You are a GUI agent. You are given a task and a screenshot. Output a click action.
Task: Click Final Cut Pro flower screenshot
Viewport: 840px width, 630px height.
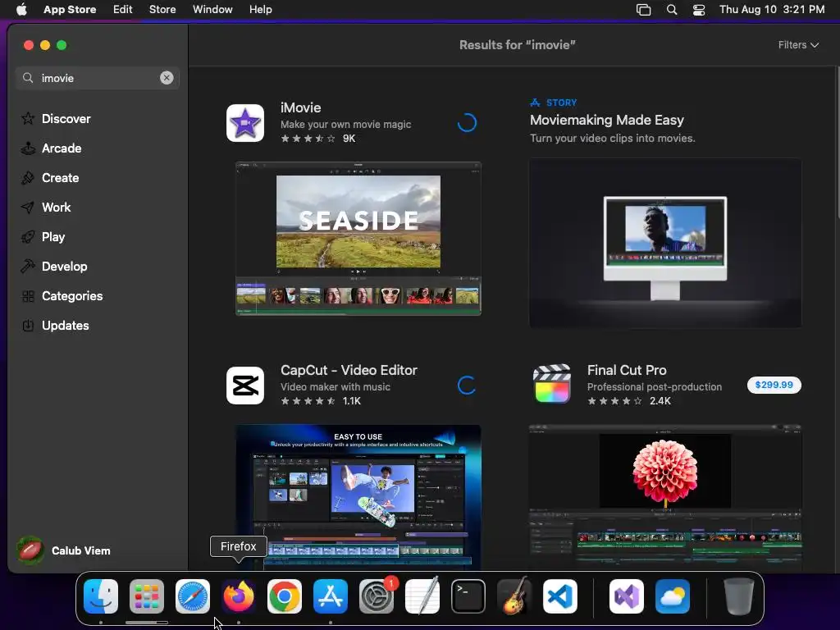(665, 496)
